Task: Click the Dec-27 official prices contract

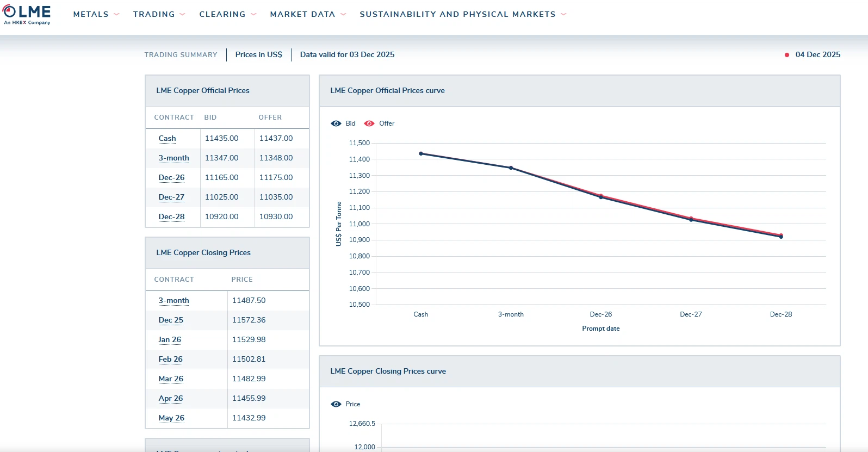Action: (x=171, y=197)
